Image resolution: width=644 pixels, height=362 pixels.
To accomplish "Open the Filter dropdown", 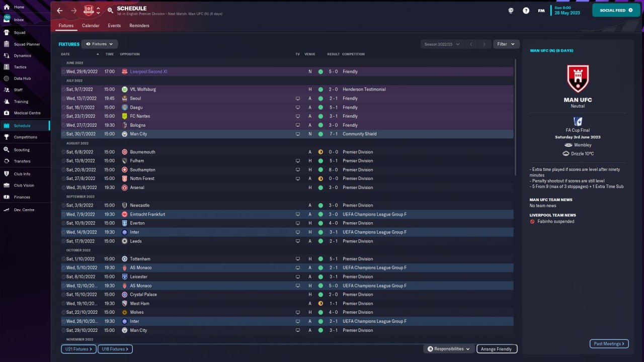I will (506, 44).
